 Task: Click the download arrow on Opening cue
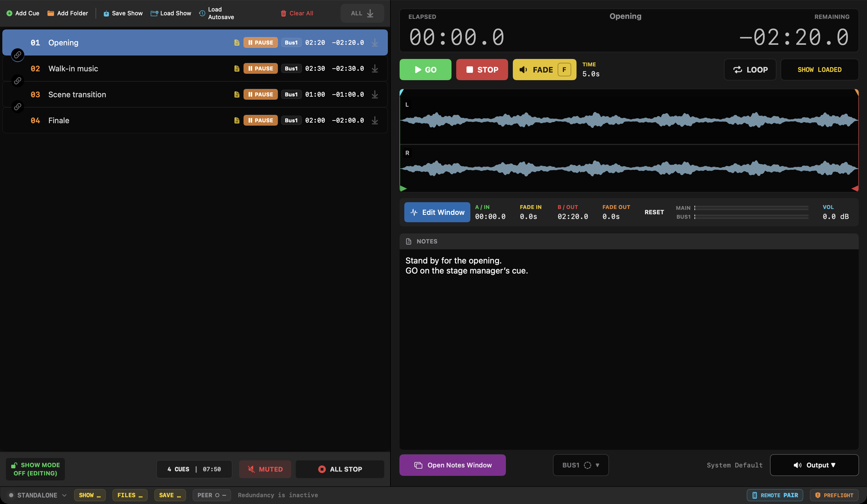tap(375, 43)
